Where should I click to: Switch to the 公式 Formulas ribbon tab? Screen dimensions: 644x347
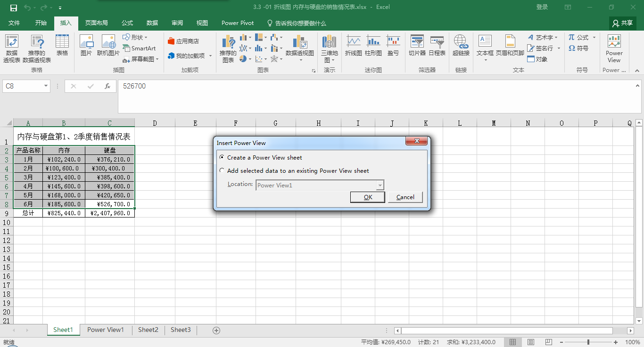click(x=127, y=23)
